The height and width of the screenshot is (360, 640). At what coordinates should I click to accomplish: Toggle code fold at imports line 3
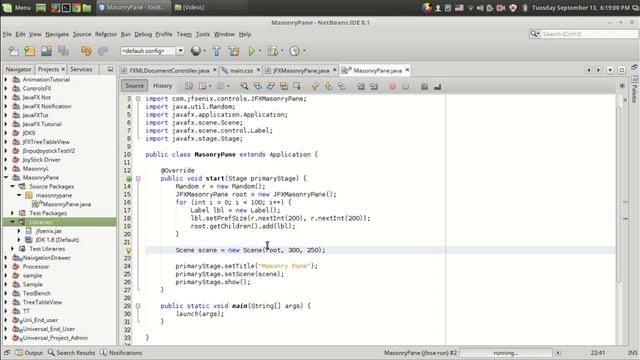(x=138, y=99)
